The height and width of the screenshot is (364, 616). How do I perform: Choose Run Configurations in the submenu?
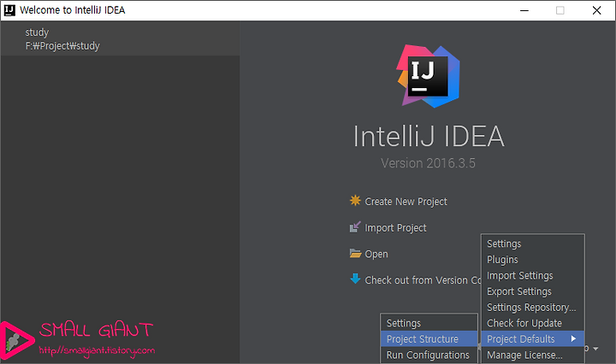[x=429, y=355]
